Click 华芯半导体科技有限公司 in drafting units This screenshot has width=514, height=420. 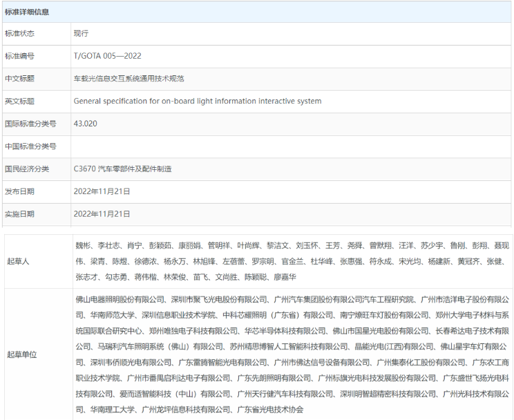pyautogui.click(x=285, y=331)
